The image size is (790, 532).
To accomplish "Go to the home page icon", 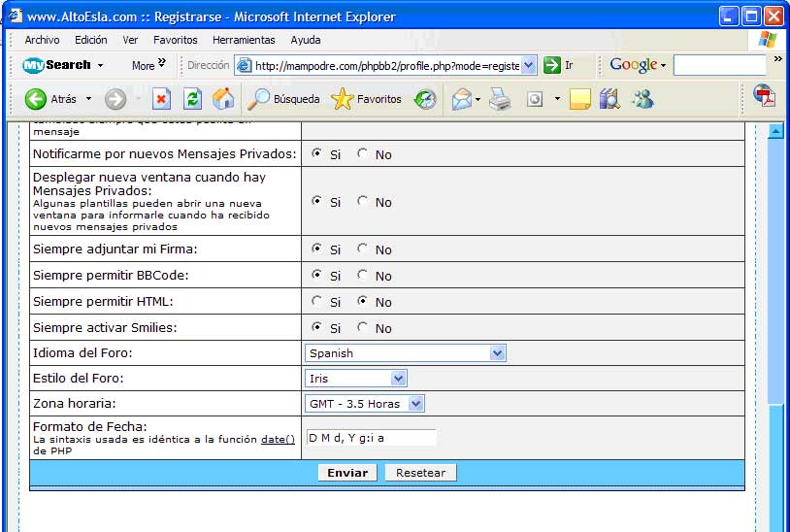I will (x=223, y=99).
